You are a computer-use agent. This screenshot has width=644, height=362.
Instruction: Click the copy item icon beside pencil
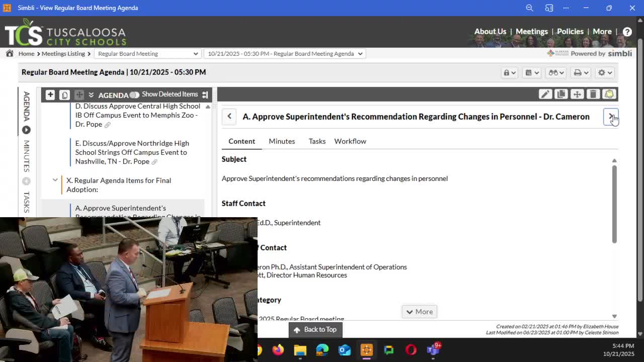pos(561,94)
